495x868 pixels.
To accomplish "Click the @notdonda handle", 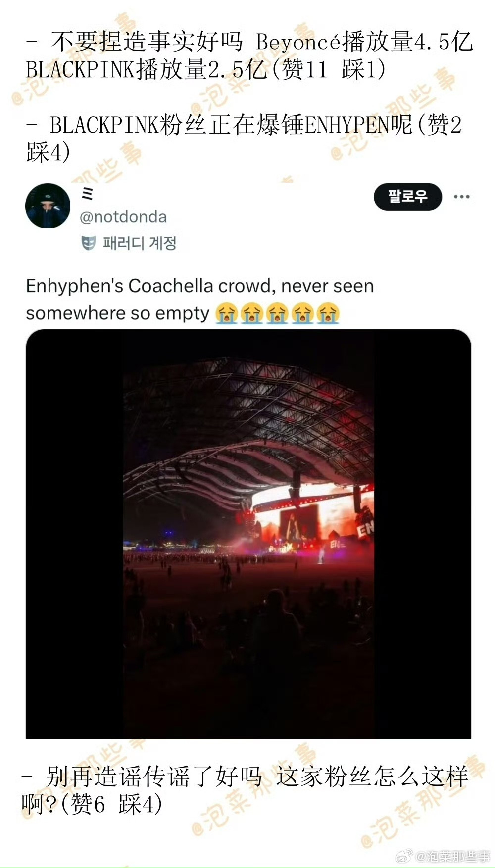I will 123,217.
